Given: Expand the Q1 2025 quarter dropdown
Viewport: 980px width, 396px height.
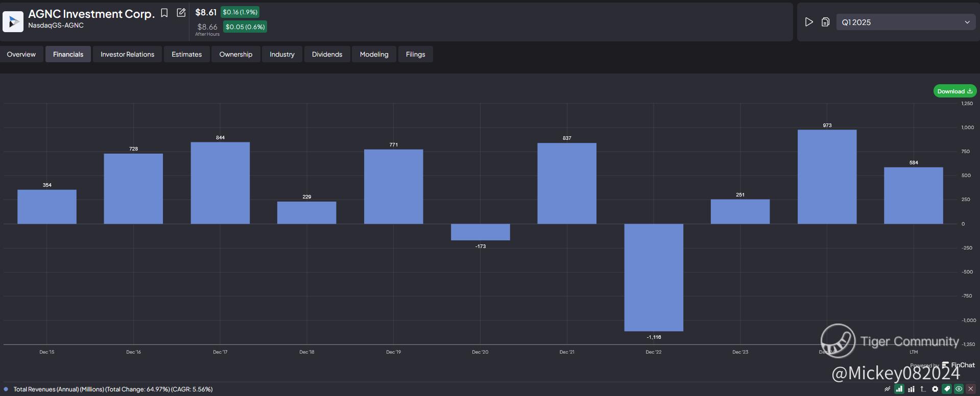Looking at the screenshot, I should (905, 22).
